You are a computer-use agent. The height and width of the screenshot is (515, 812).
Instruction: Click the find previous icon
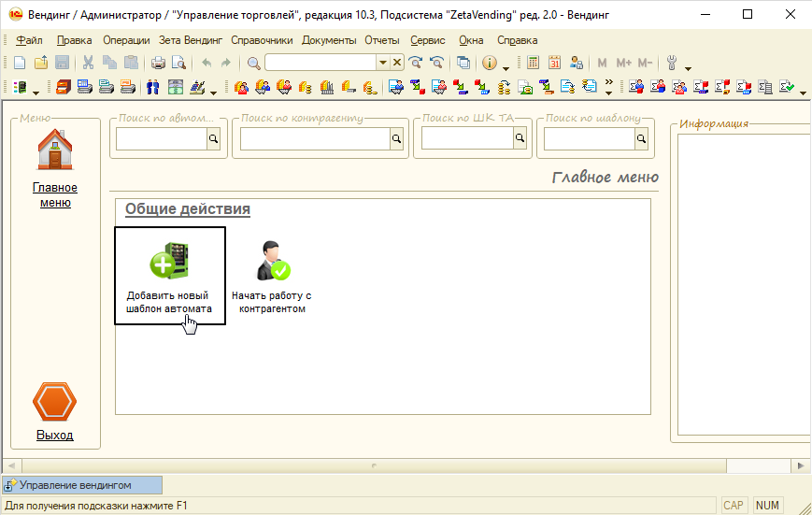pyautogui.click(x=436, y=63)
